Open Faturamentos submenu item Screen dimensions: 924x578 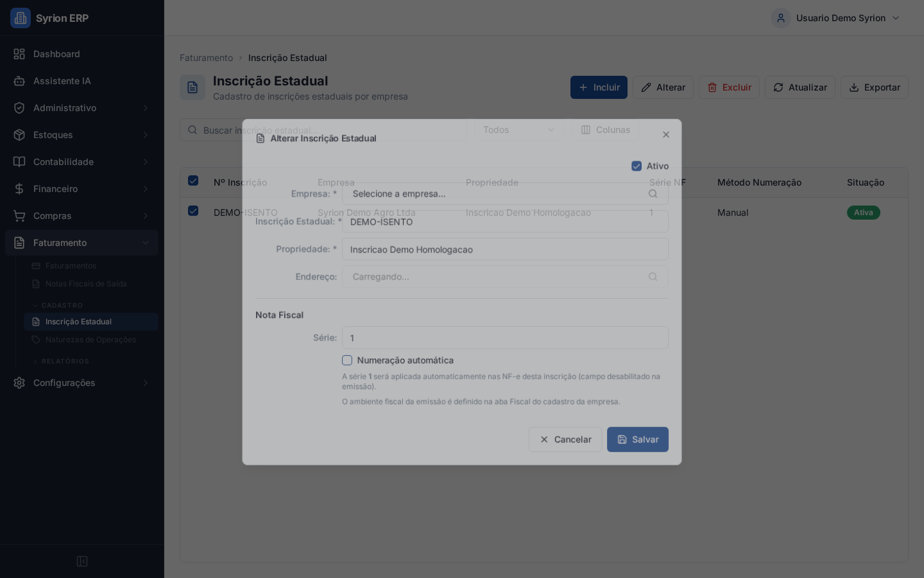coord(91,266)
